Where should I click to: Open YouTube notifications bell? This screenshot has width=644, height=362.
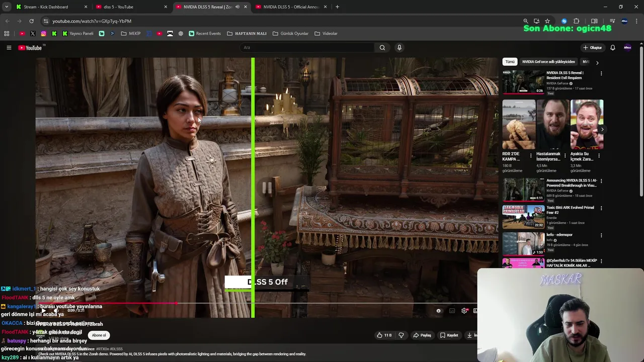(x=613, y=48)
